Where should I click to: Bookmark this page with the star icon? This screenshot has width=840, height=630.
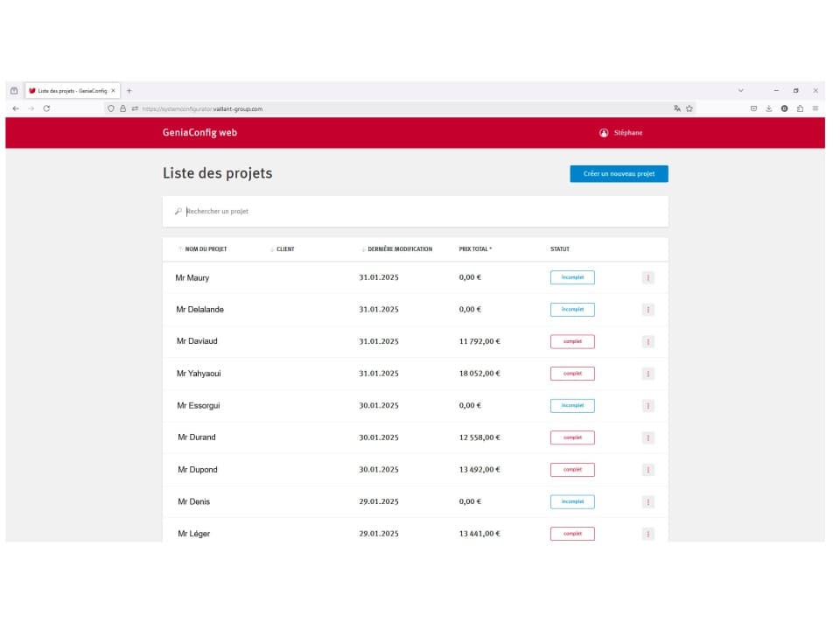click(689, 108)
